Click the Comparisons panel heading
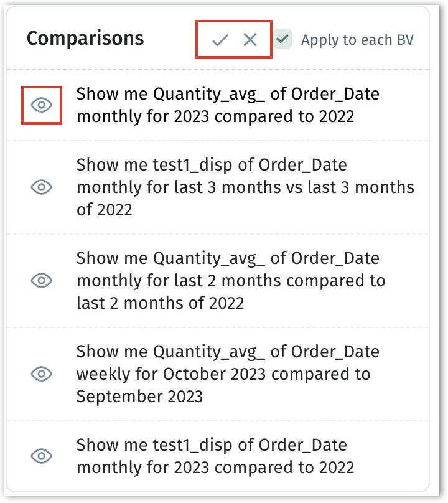Image resolution: width=448 pixels, height=503 pixels. (x=85, y=39)
